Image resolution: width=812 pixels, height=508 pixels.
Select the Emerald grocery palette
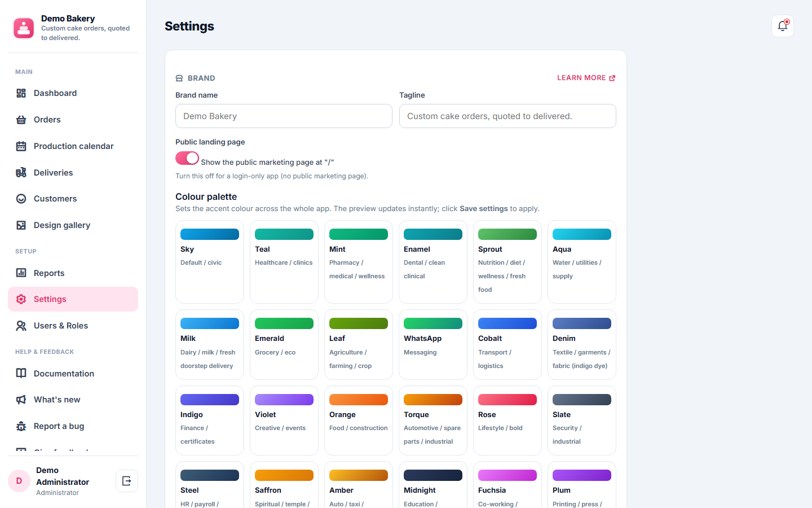[284, 345]
